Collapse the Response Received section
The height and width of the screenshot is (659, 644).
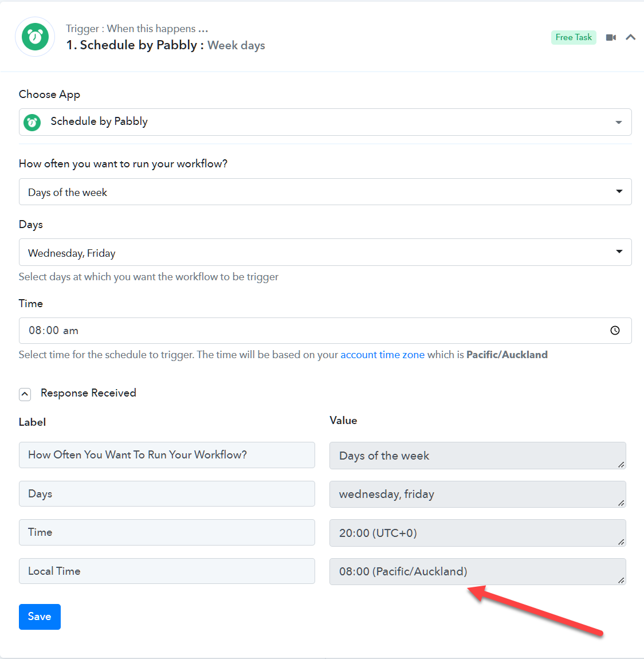point(25,394)
